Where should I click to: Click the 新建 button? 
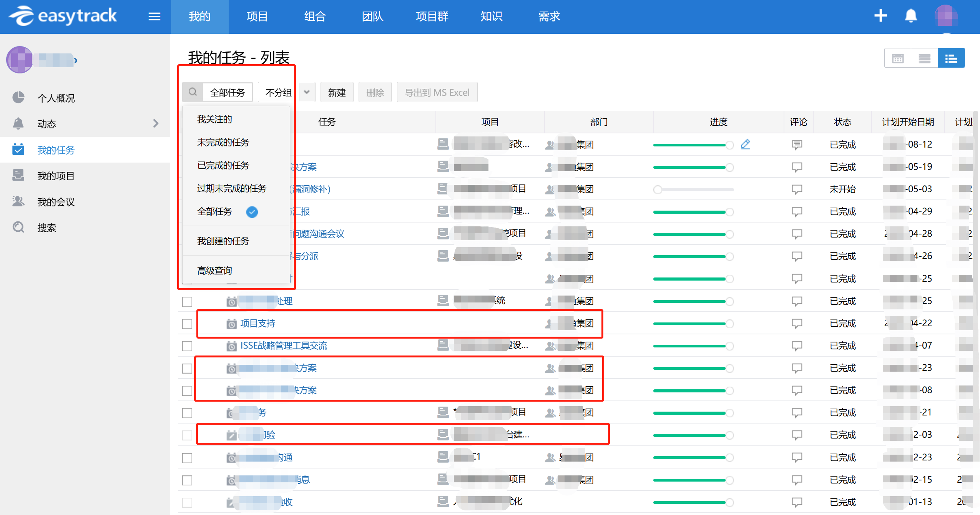pos(337,92)
